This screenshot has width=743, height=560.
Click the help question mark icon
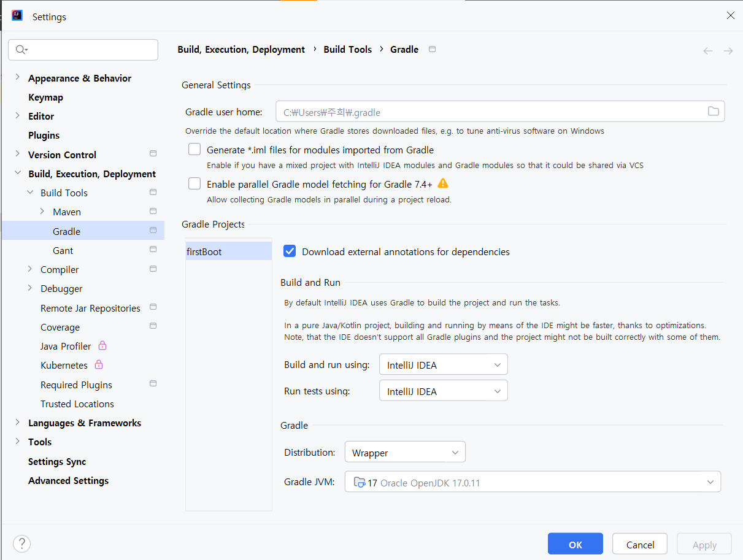(x=21, y=543)
